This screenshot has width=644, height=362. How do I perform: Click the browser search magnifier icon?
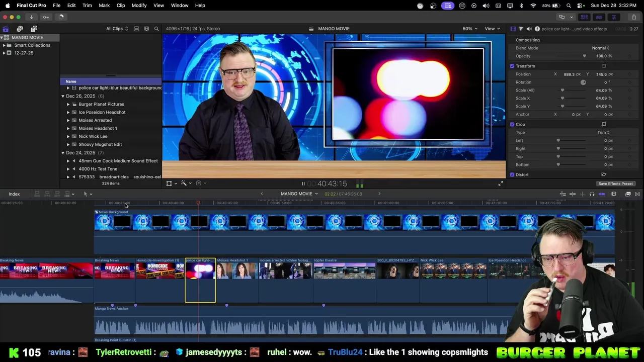coord(156,29)
